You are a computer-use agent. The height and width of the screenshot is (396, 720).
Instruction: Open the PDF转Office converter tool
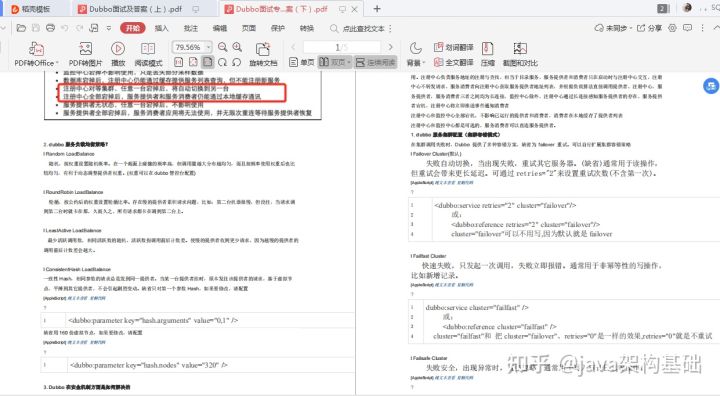pyautogui.click(x=36, y=54)
